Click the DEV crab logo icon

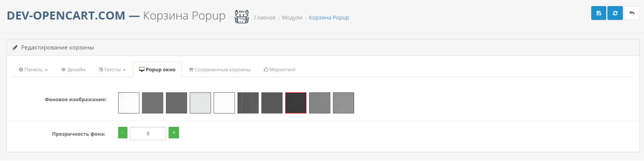(x=242, y=17)
